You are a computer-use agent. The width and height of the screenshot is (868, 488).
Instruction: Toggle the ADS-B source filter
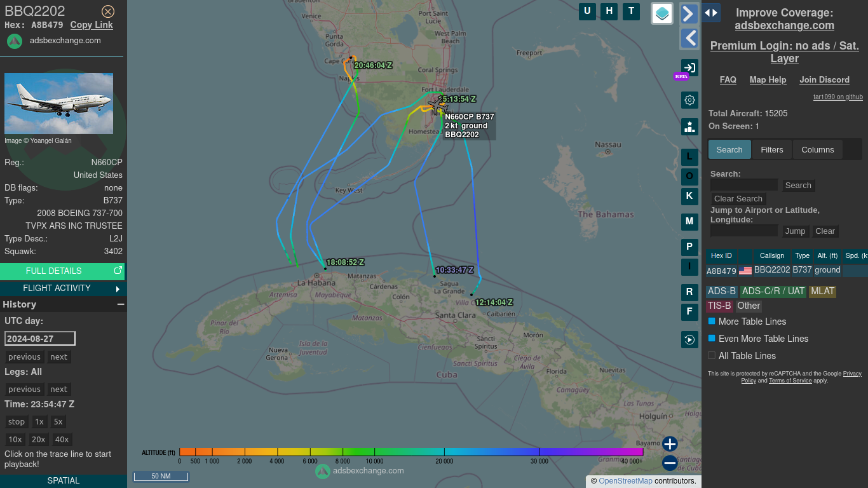point(722,292)
